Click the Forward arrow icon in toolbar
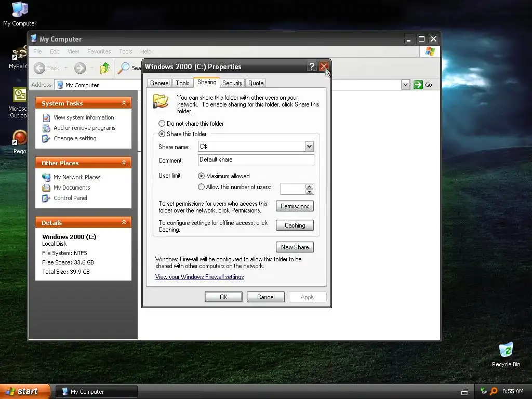The height and width of the screenshot is (399, 532). coord(80,68)
